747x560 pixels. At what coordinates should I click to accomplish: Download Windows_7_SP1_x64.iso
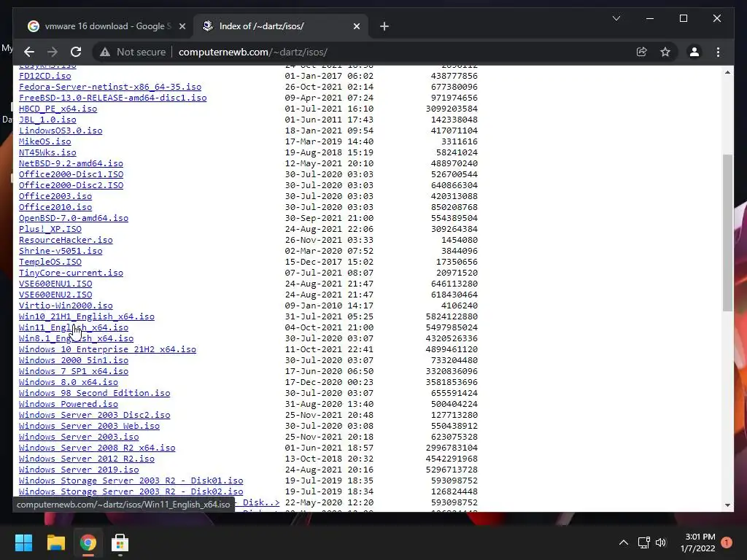tap(74, 371)
